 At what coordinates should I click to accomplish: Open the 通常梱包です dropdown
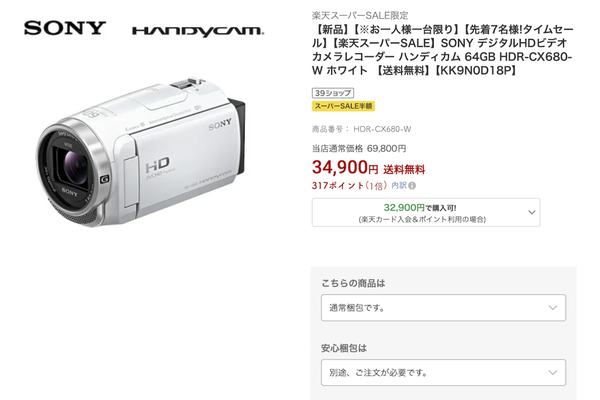(443, 308)
